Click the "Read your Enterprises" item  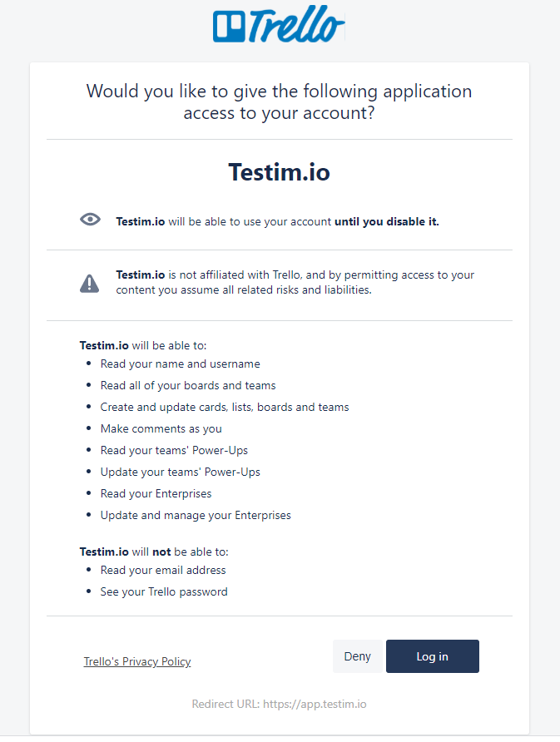point(156,494)
